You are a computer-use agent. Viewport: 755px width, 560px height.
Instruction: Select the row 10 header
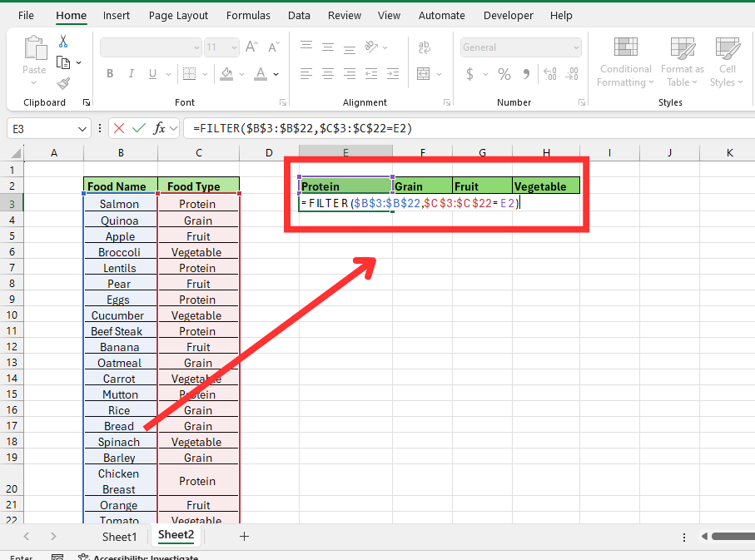point(12,315)
